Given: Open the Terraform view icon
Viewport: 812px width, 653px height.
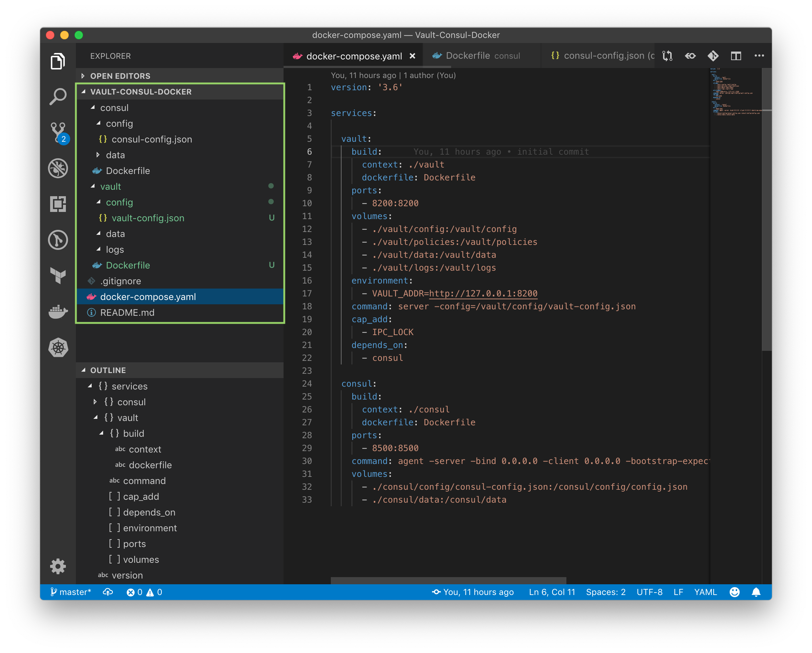Looking at the screenshot, I should (58, 276).
